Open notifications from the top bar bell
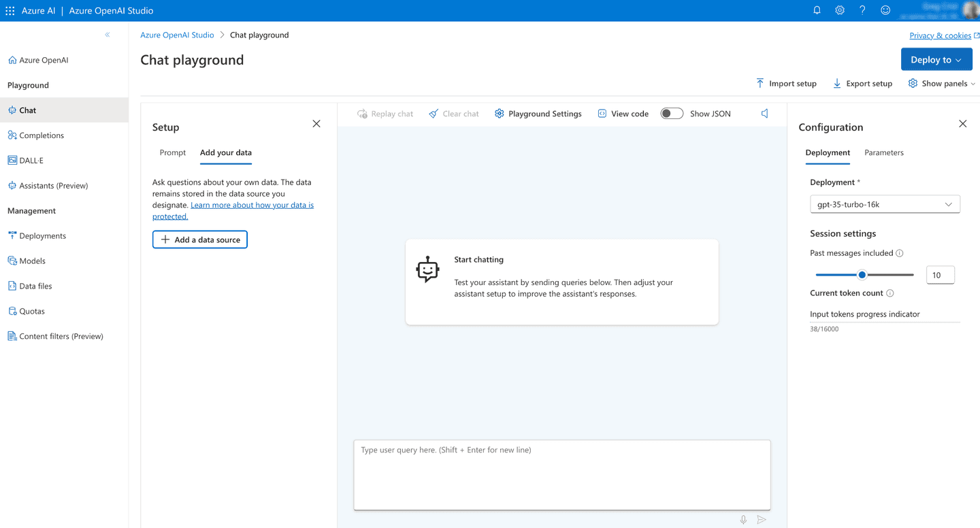 coord(817,10)
